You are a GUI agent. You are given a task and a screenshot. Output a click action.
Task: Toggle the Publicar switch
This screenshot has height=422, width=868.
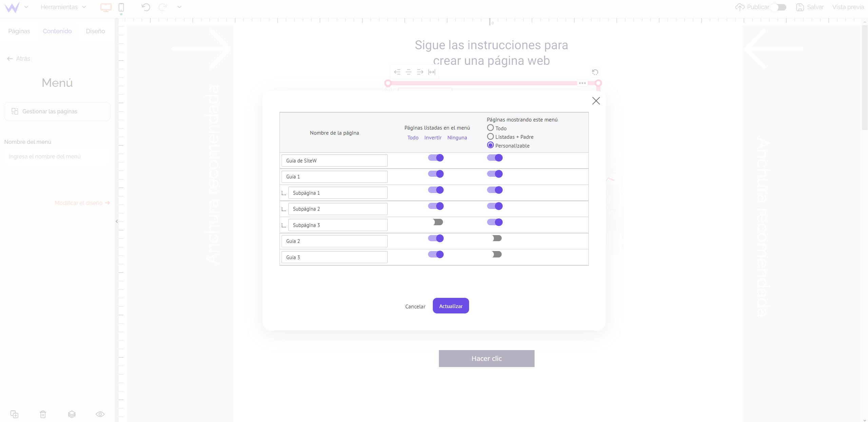point(778,7)
